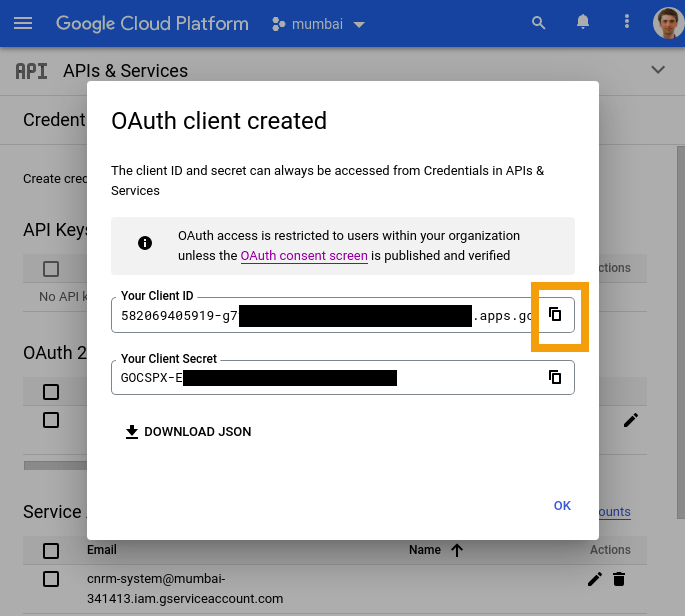Click the cnrm-system@mumbai service account email
The image size is (685, 616).
coord(185,588)
